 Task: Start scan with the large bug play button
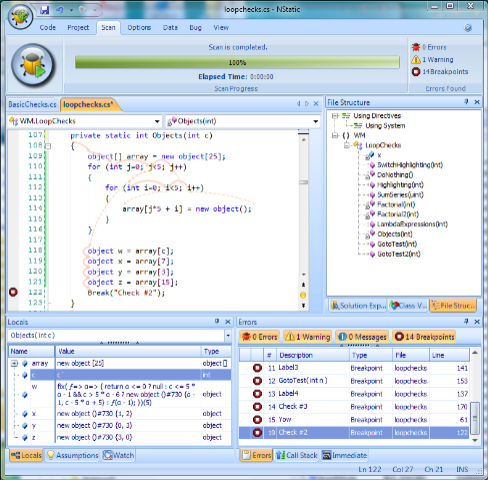[x=33, y=65]
